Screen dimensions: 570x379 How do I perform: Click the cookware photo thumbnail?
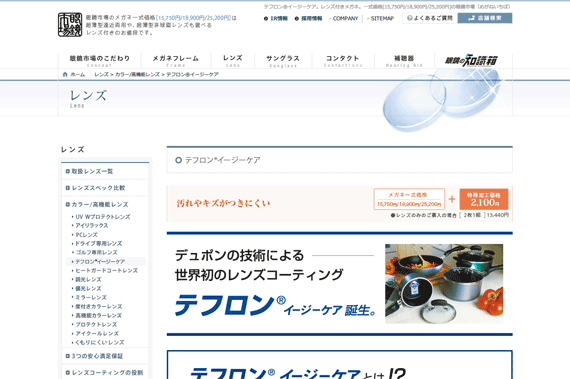pos(444,284)
